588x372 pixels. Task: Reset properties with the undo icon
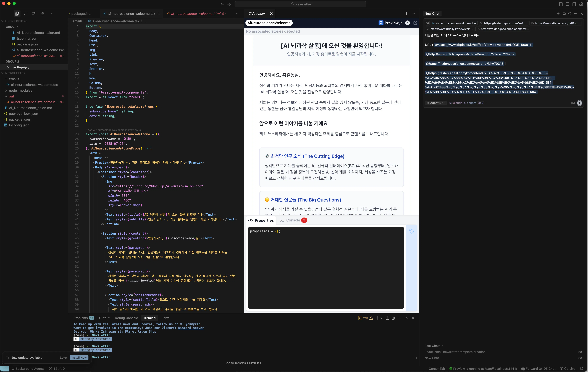[411, 231]
